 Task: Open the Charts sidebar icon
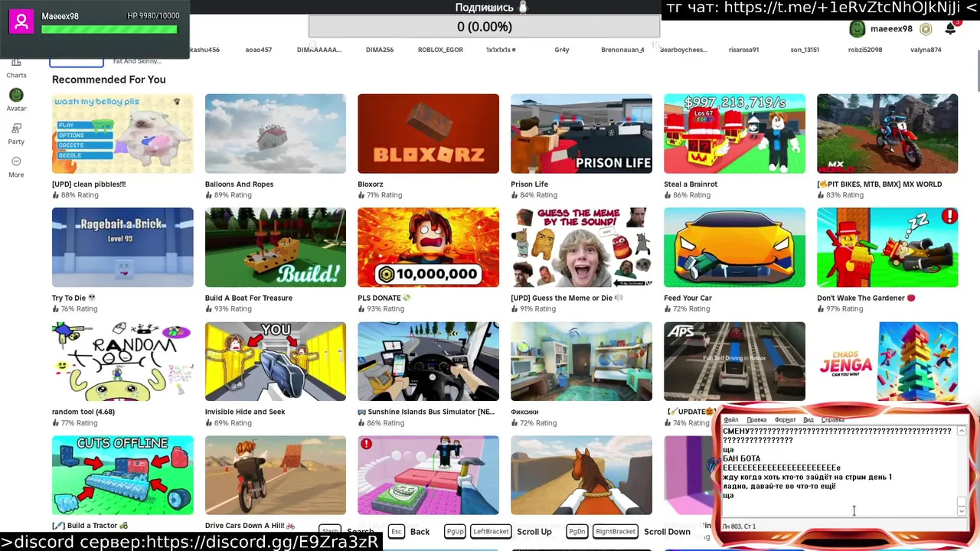point(16,64)
